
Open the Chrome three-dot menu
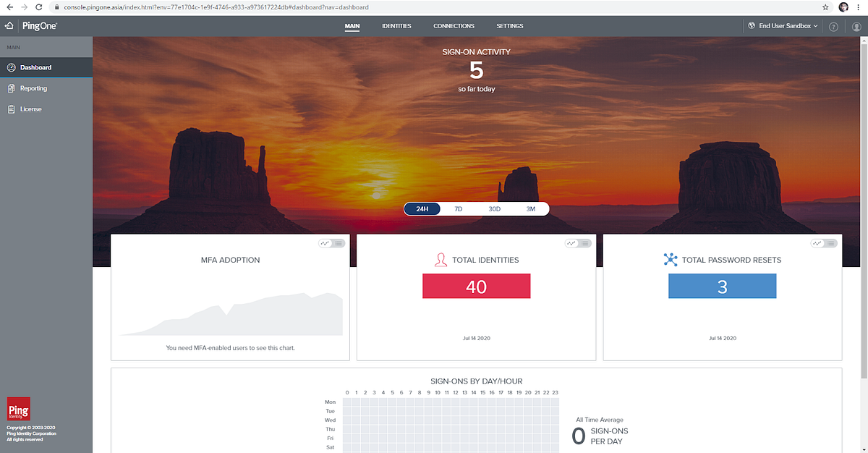[x=858, y=7]
